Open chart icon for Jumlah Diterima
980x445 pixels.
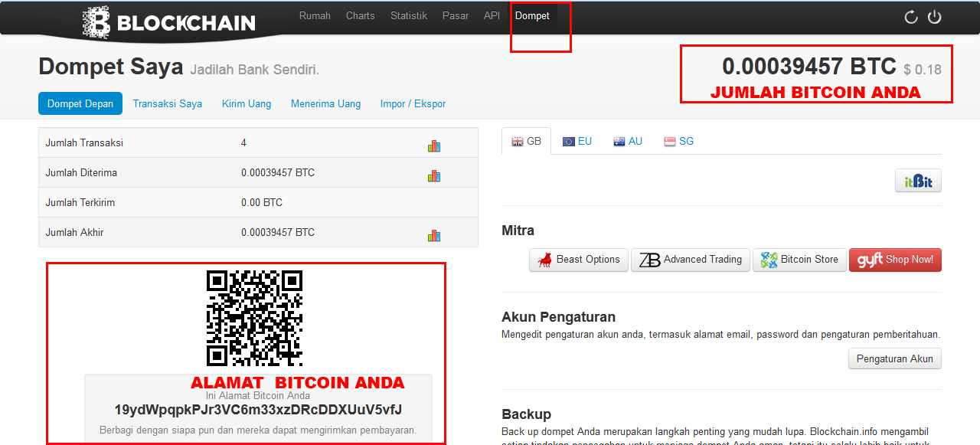434,175
